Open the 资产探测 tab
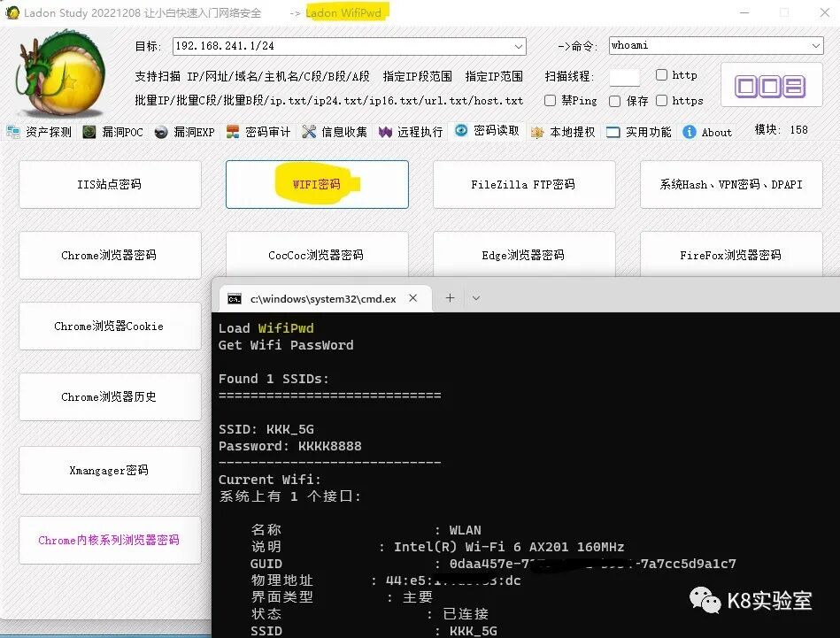This screenshot has width=840, height=638. pos(39,132)
